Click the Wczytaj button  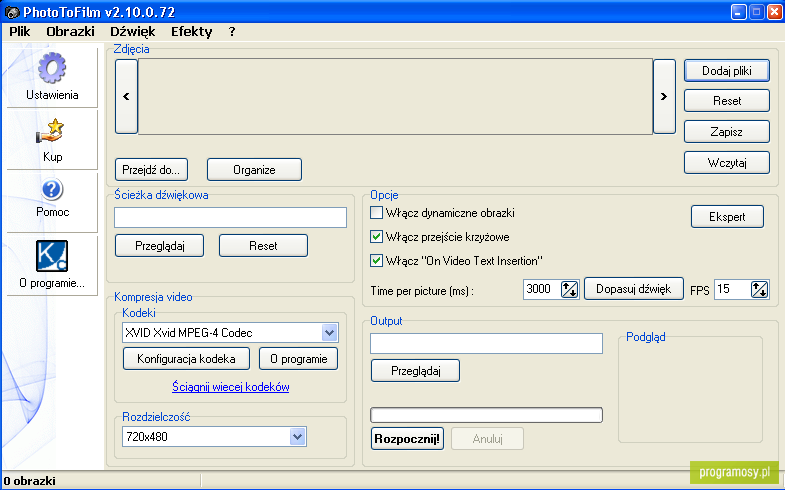727,163
